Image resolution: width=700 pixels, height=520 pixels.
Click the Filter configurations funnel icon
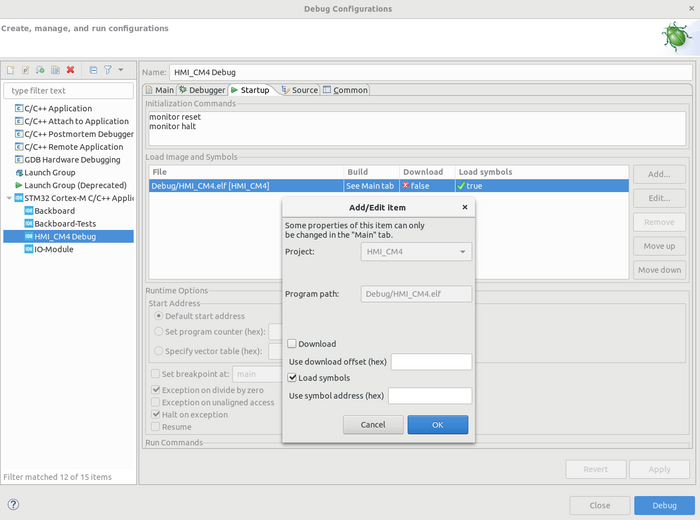point(108,70)
